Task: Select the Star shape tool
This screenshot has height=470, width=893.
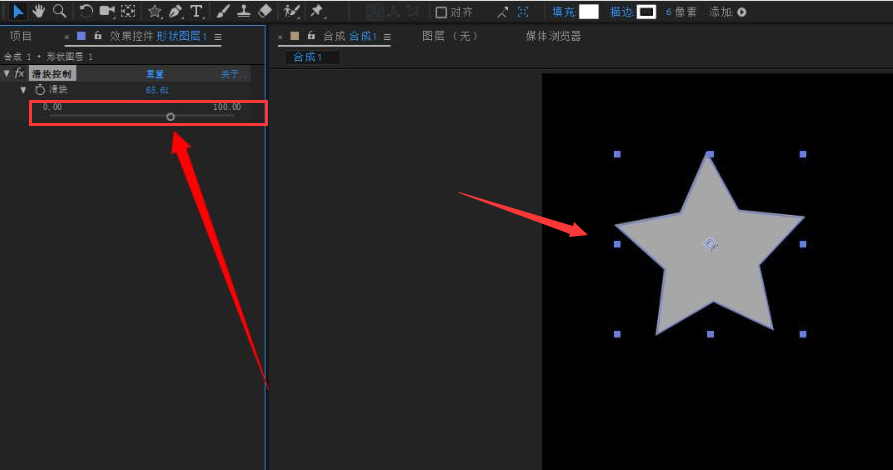Action: [x=154, y=11]
